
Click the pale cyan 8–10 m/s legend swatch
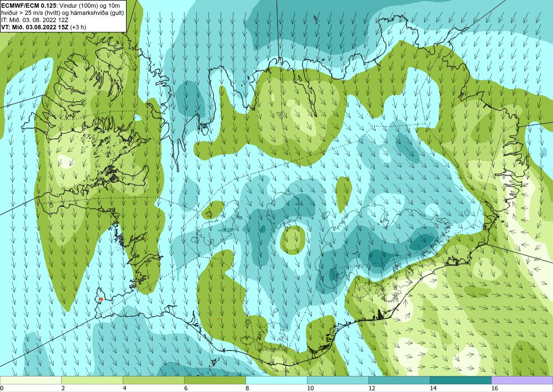point(276,380)
